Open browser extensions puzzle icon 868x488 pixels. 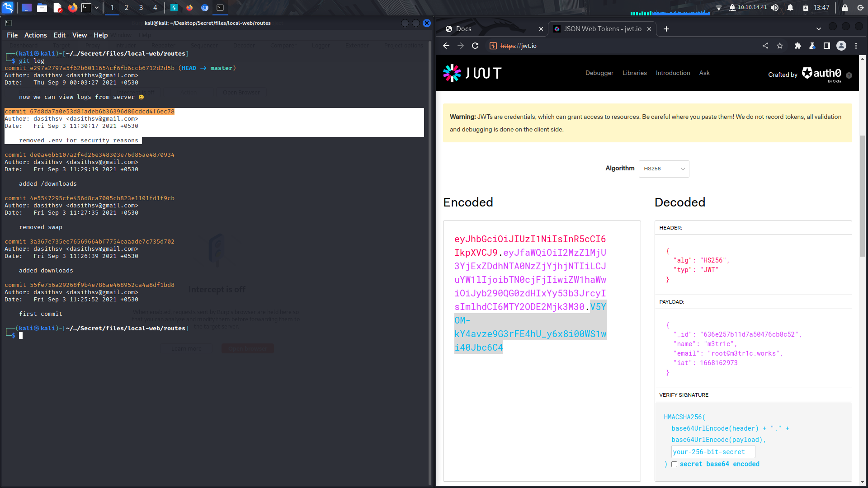point(797,46)
